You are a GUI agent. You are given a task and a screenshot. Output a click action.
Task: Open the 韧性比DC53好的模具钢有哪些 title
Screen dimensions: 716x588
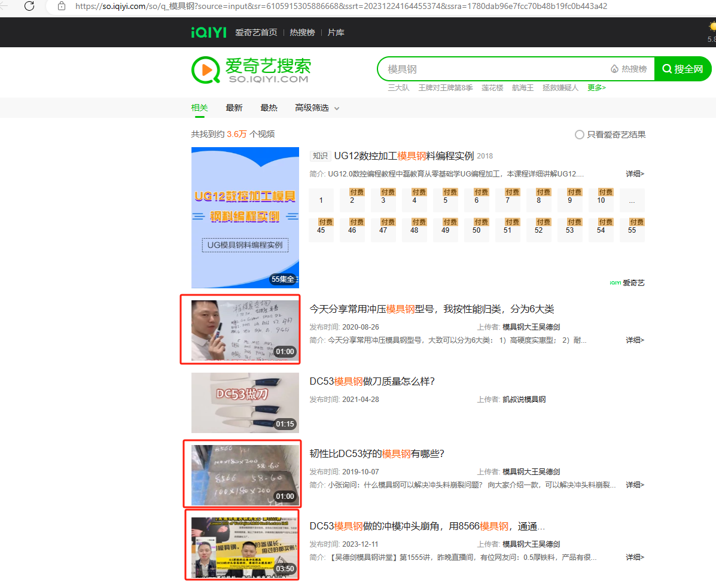tap(377, 454)
